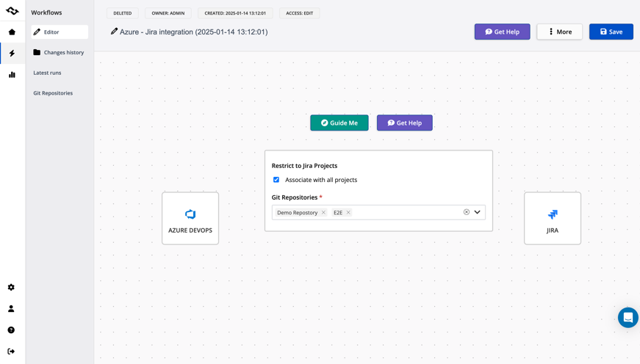
Task: Click the Get Help button on the canvas
Action: pyautogui.click(x=404, y=123)
